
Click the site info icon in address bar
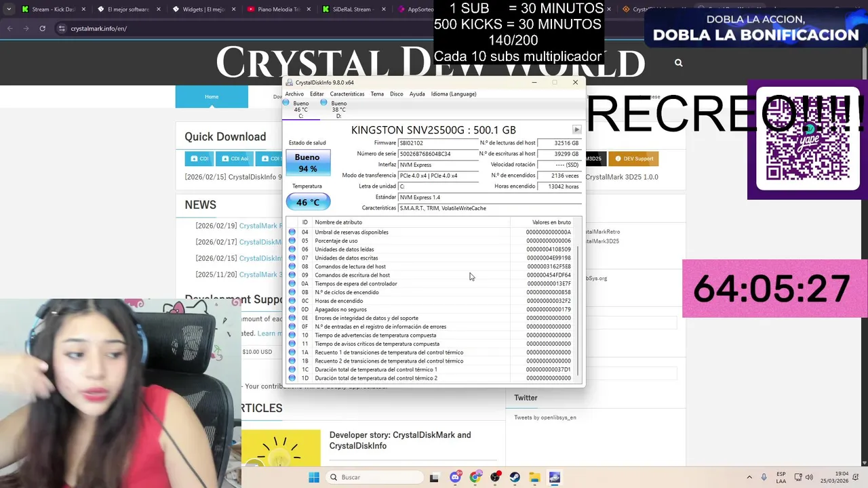click(62, 28)
